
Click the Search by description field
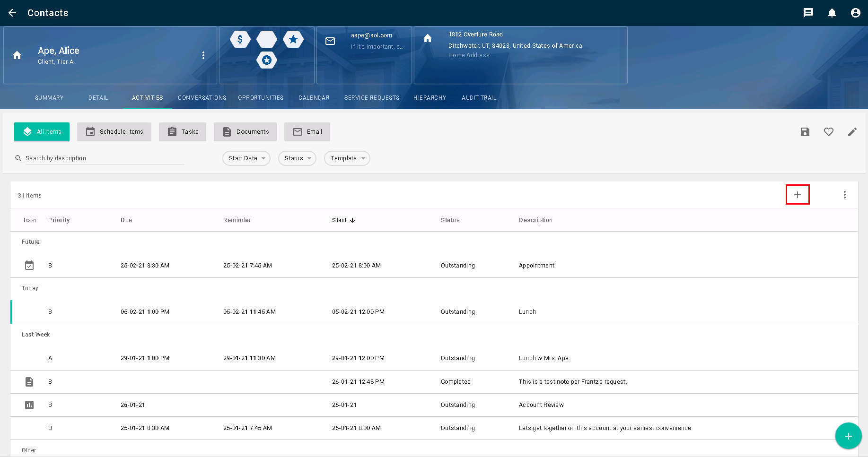click(104, 158)
